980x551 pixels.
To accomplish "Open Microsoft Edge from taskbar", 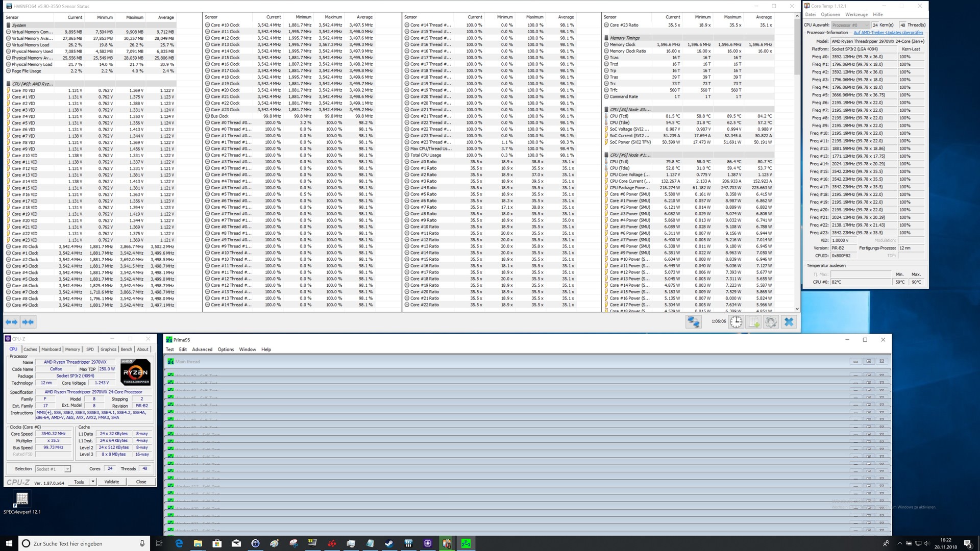I will click(x=179, y=543).
